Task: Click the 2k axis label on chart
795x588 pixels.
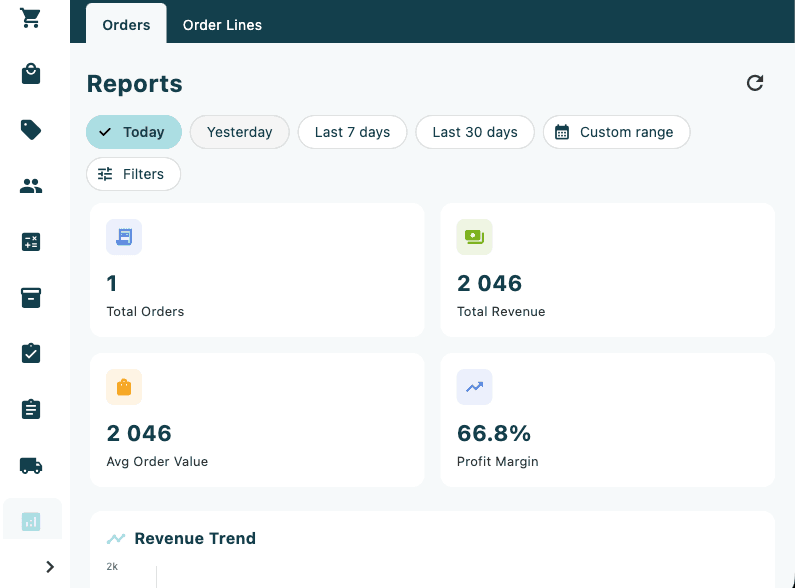Action: point(112,566)
